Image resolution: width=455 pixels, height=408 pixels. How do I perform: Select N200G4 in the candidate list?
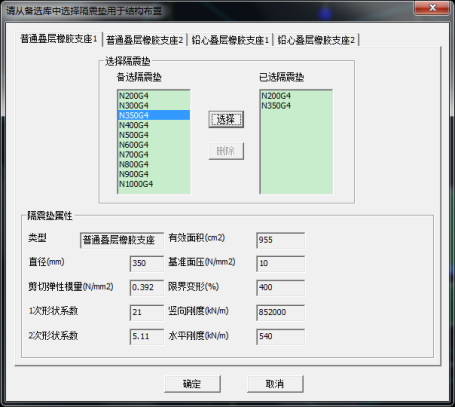coord(154,96)
